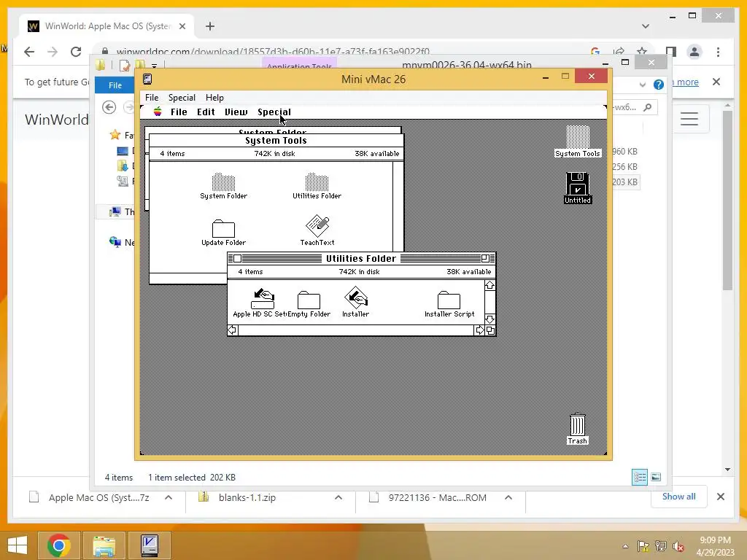Click the Utilities Folder scroll right arrow

(479, 330)
